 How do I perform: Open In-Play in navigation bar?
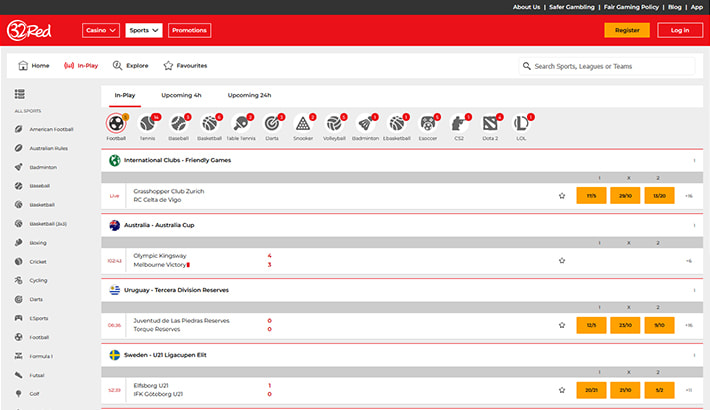(81, 66)
